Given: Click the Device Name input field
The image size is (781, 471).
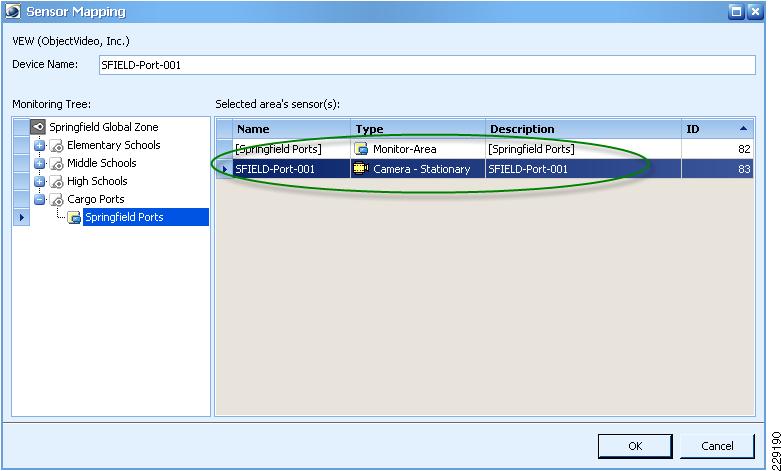Looking at the screenshot, I should click(x=427, y=65).
